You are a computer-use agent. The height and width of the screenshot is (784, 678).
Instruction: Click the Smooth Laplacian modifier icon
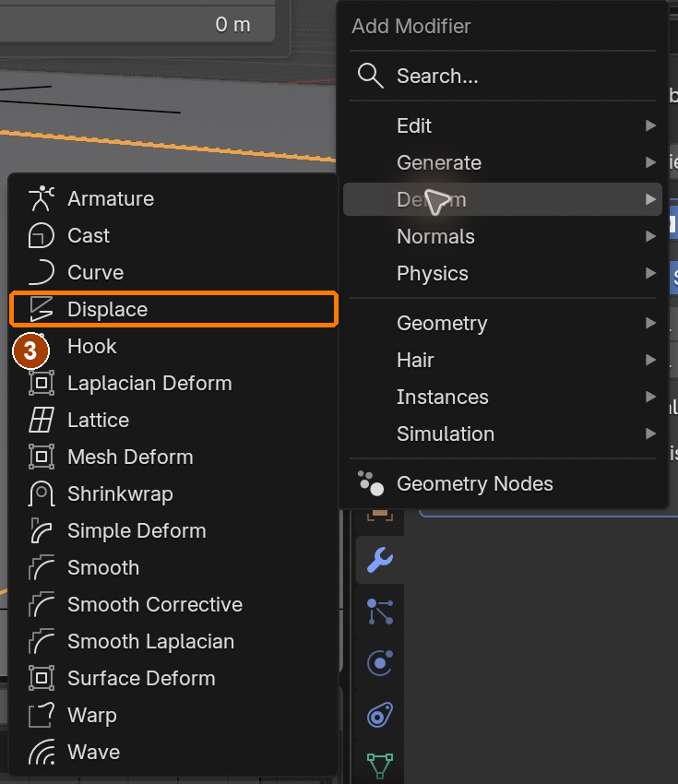(x=41, y=642)
